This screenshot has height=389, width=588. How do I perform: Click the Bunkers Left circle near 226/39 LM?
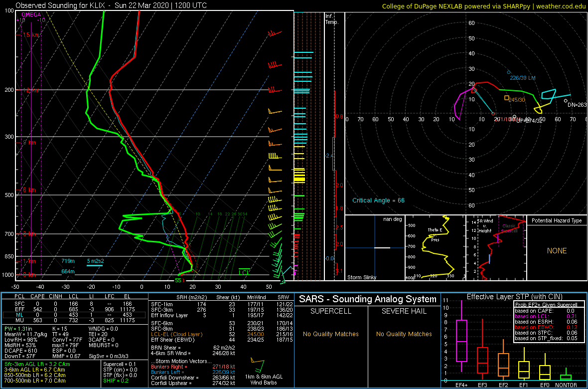pyautogui.click(x=509, y=72)
